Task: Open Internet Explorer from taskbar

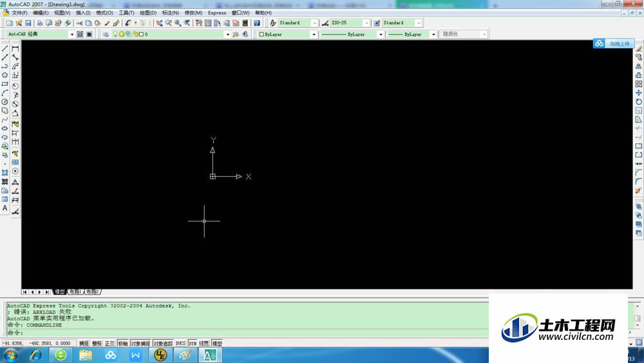Action: pos(35,355)
